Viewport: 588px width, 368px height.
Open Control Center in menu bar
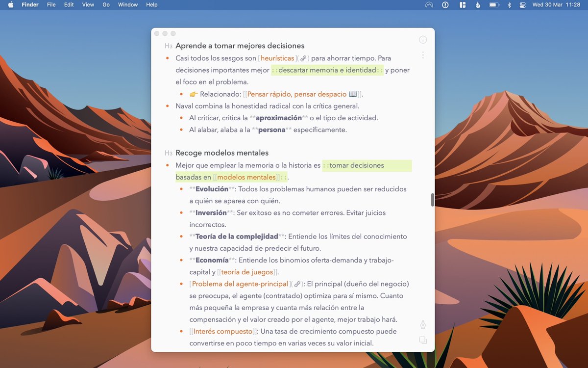click(x=523, y=5)
